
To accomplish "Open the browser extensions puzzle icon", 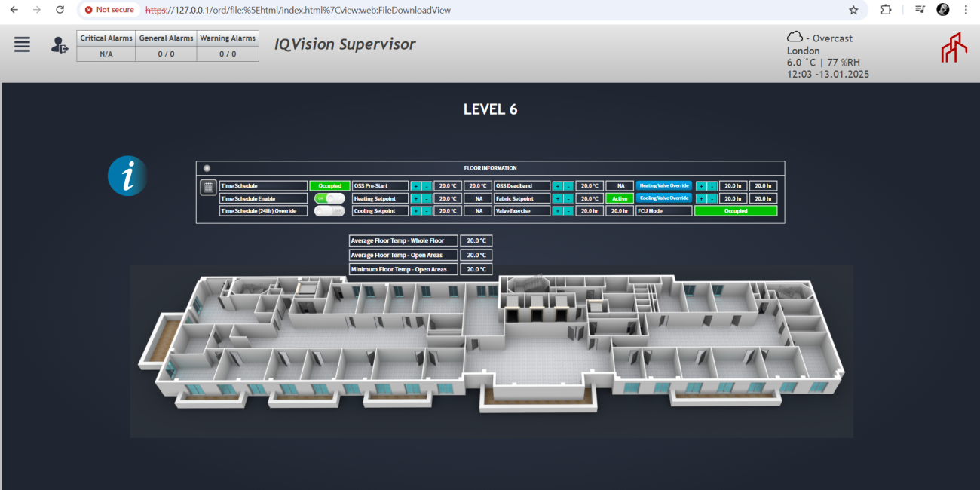I will point(886,10).
